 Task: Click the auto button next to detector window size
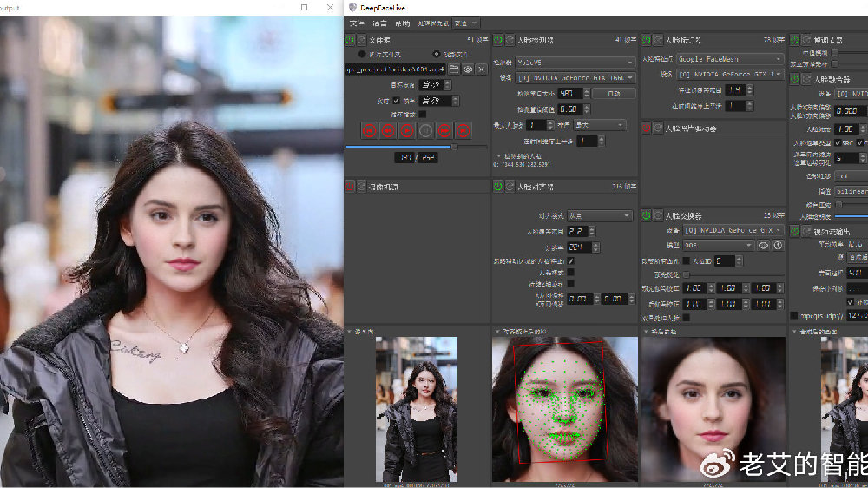pyautogui.click(x=613, y=94)
